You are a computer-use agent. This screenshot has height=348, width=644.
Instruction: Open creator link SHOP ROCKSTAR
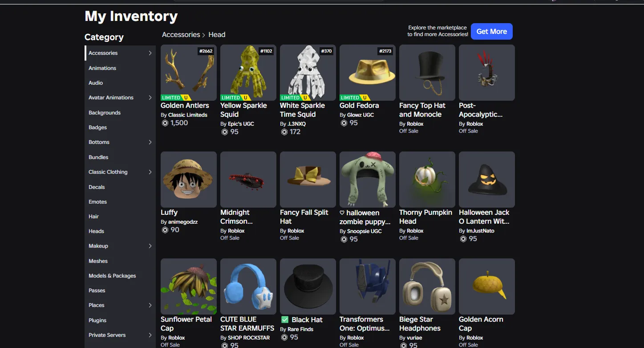pos(249,338)
